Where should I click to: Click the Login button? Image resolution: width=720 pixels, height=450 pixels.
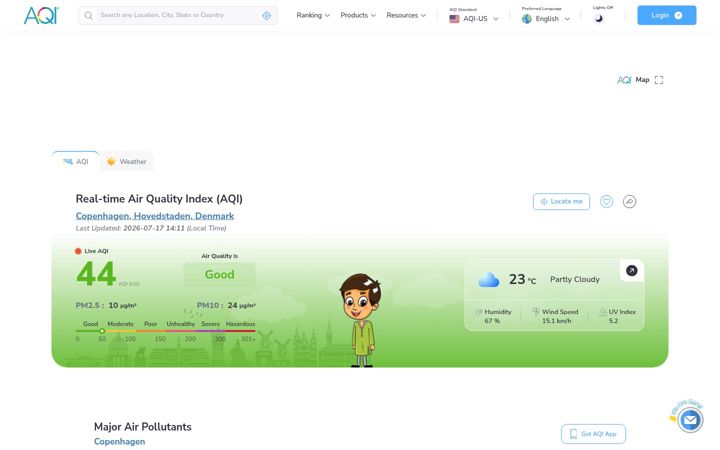666,15
